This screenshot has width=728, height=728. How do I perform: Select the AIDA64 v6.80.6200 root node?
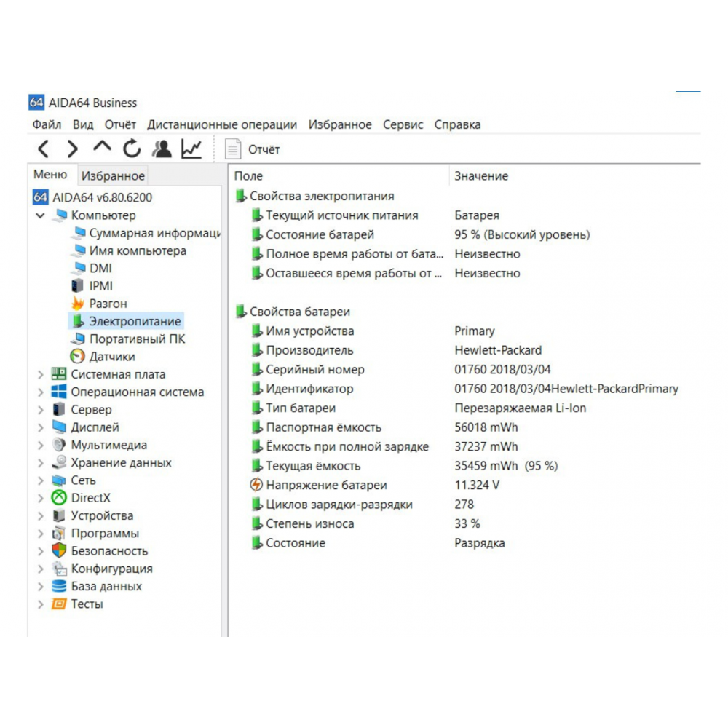(x=102, y=197)
